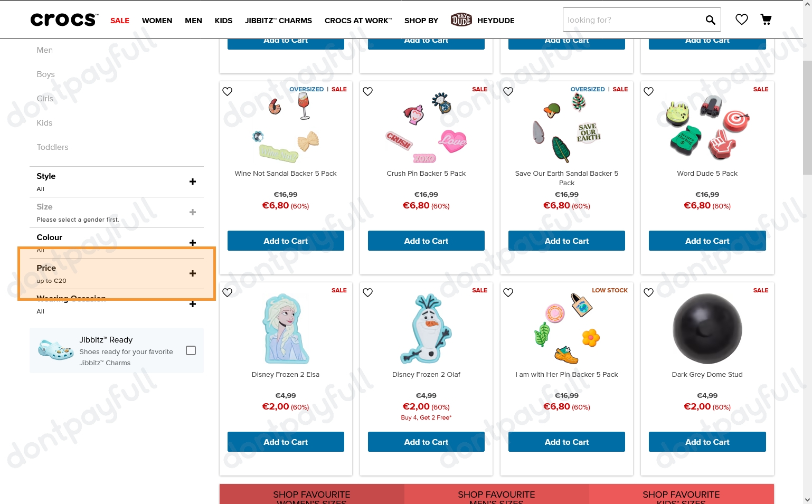This screenshot has width=812, height=504.
Task: Favorite the Disney Frozen 2 Olaf charm
Action: [x=368, y=292]
